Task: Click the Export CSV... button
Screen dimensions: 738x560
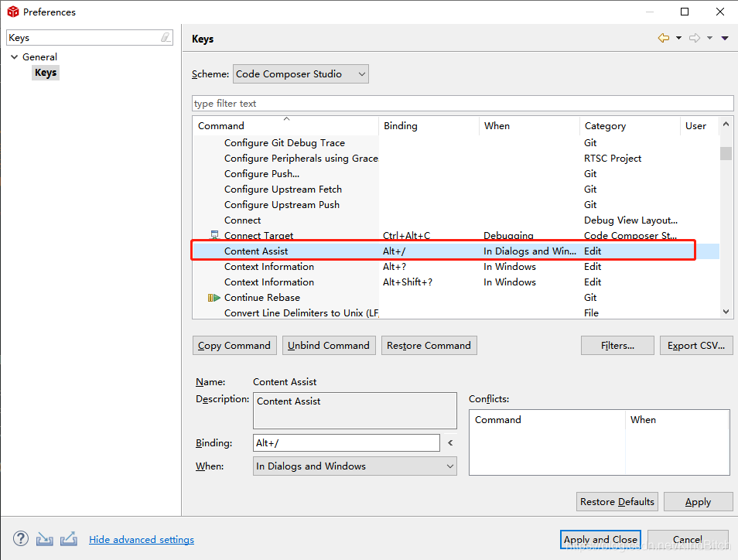Action: pyautogui.click(x=696, y=346)
